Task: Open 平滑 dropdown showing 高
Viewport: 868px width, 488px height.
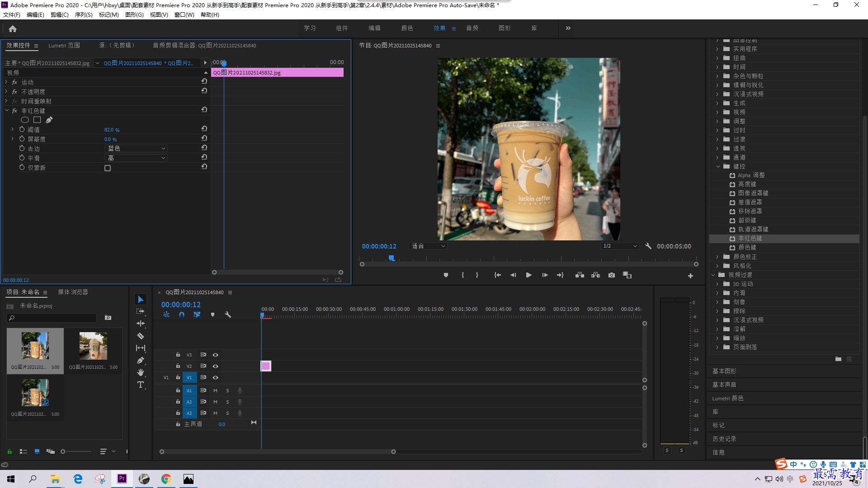Action: coord(137,158)
